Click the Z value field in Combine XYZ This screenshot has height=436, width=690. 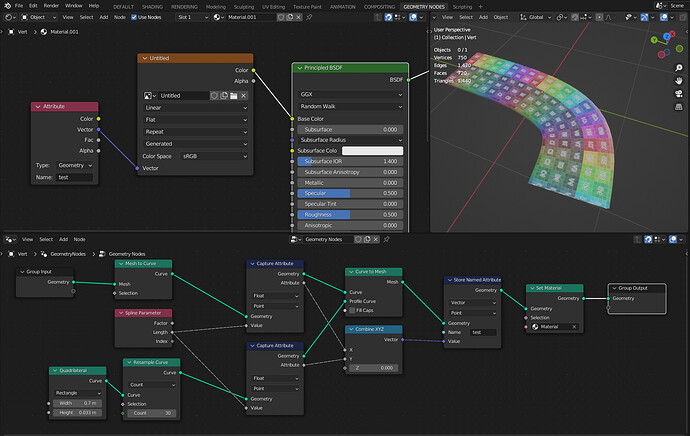pyautogui.click(x=374, y=368)
